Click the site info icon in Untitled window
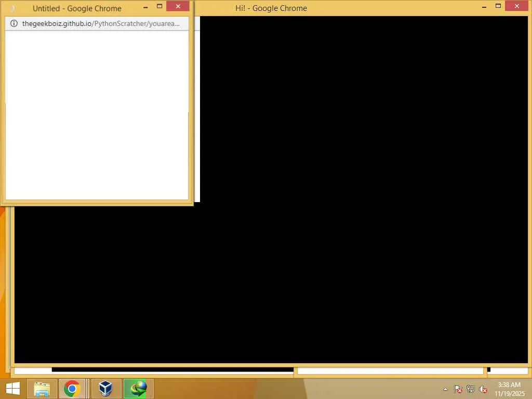 (x=14, y=23)
